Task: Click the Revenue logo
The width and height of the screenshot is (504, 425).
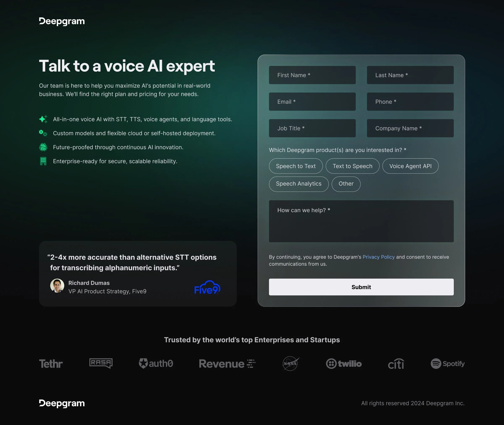Action: click(x=227, y=364)
